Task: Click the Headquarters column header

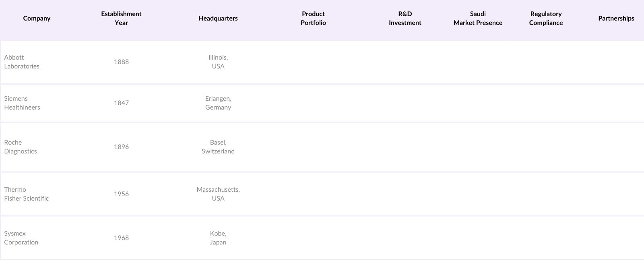Action: (218, 19)
